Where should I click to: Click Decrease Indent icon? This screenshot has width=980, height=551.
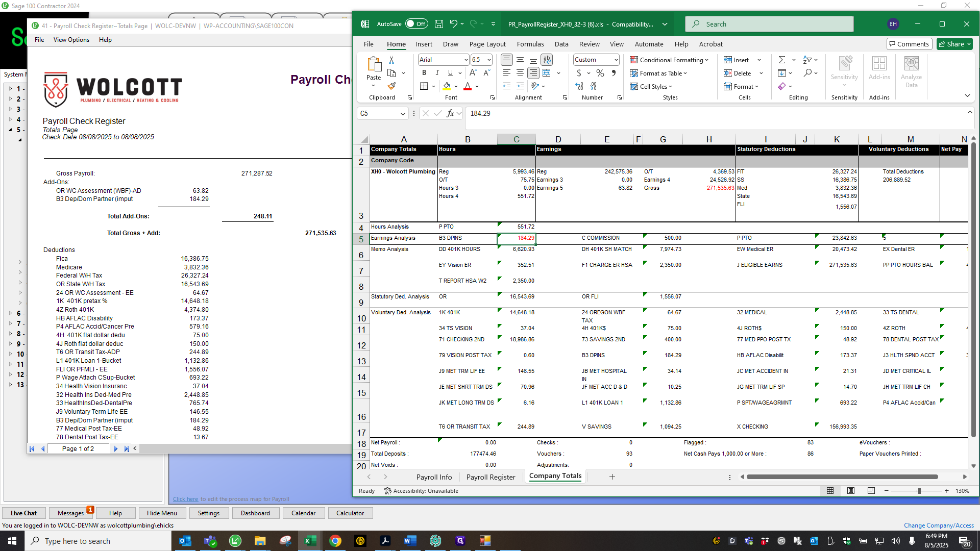click(507, 86)
